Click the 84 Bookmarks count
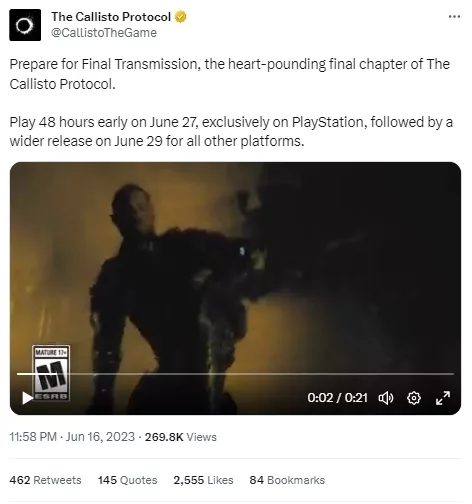This screenshot has width=472, height=504. [287, 480]
